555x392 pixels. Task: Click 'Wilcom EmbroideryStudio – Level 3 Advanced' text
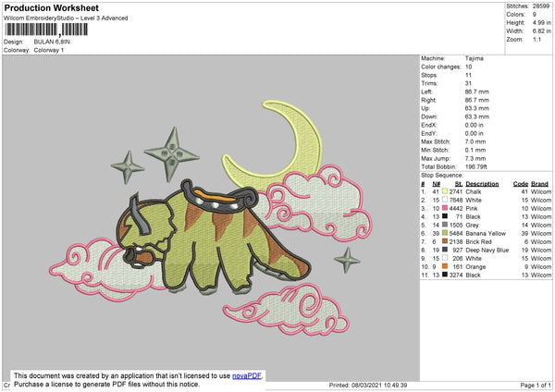pos(66,18)
